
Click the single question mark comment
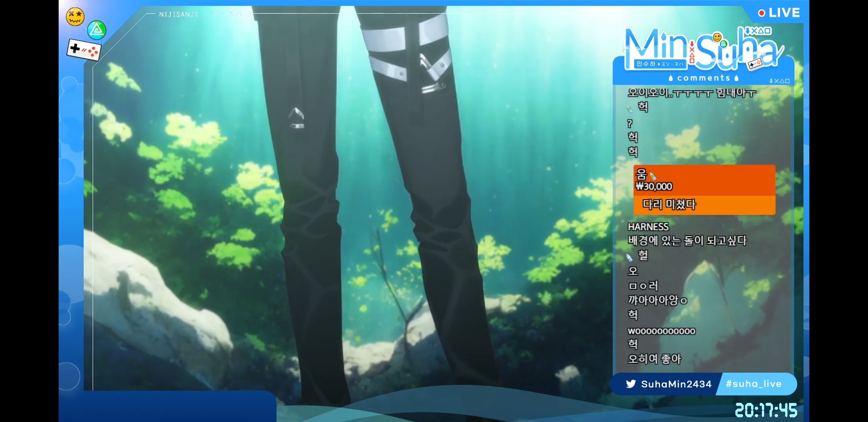[629, 123]
